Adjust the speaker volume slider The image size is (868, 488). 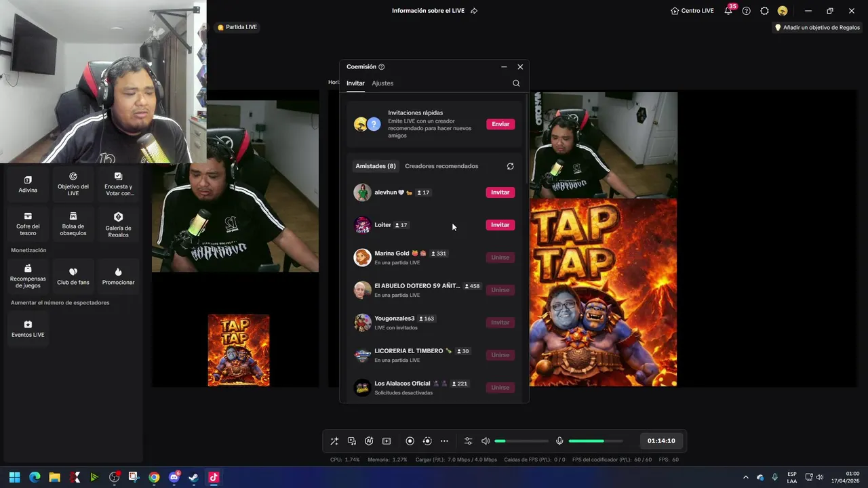click(x=521, y=441)
